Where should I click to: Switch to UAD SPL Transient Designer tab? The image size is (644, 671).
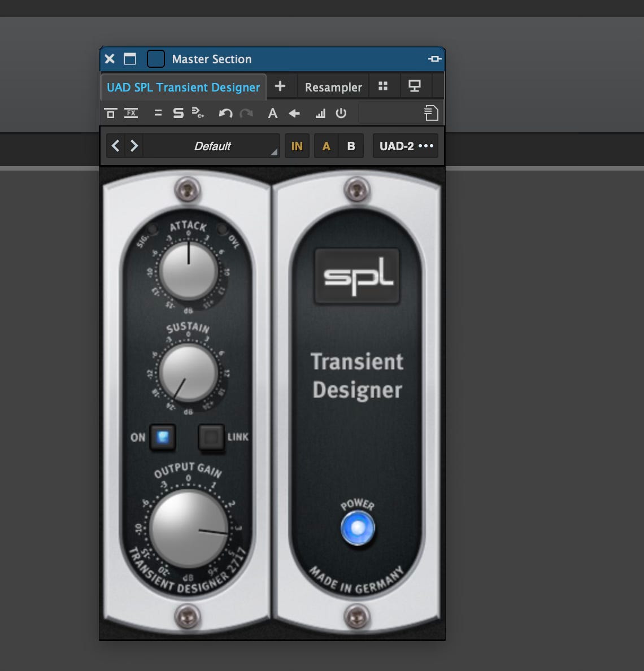point(183,88)
